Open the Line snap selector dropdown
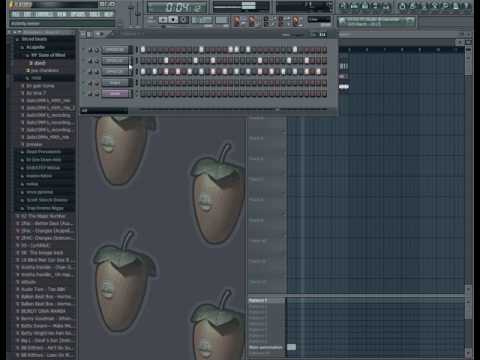Screen dimensions: 480x360 319,19
